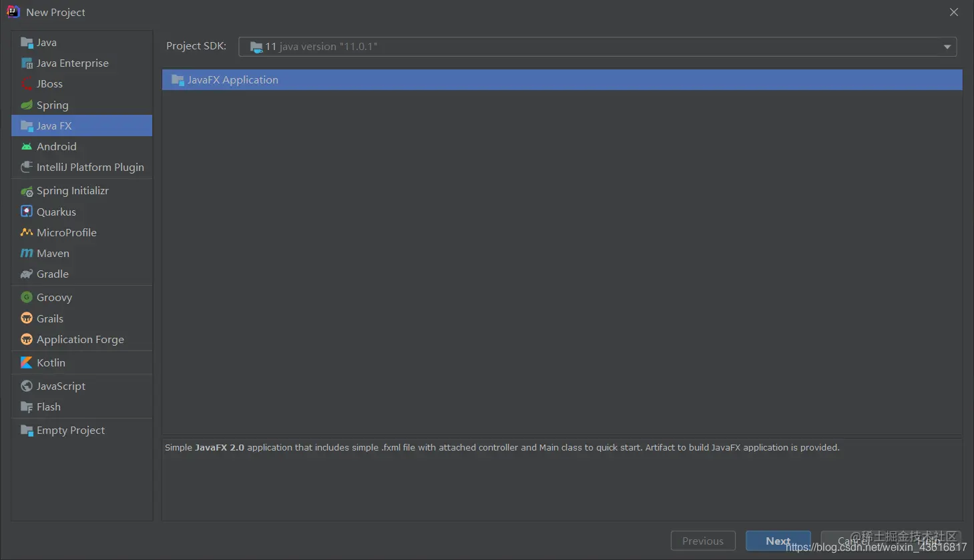Click the Java project type icon
974x560 pixels.
pos(27,43)
